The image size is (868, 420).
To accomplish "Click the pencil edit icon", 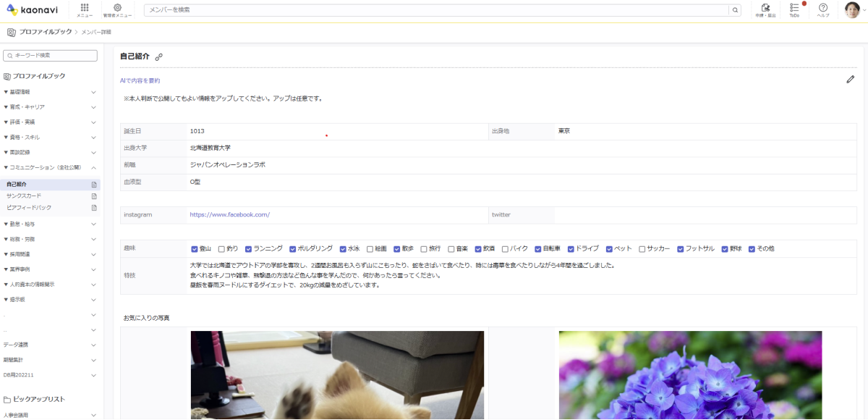I will click(851, 80).
